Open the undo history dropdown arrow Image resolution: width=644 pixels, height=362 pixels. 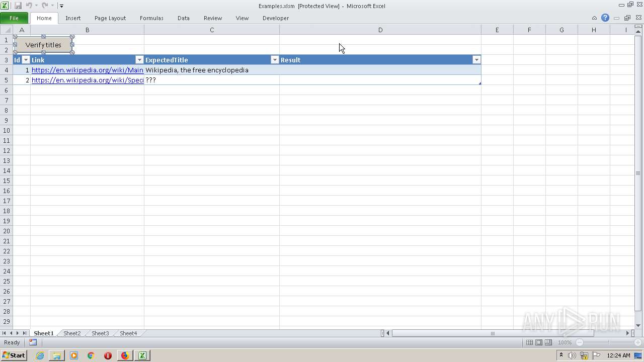pyautogui.click(x=36, y=6)
